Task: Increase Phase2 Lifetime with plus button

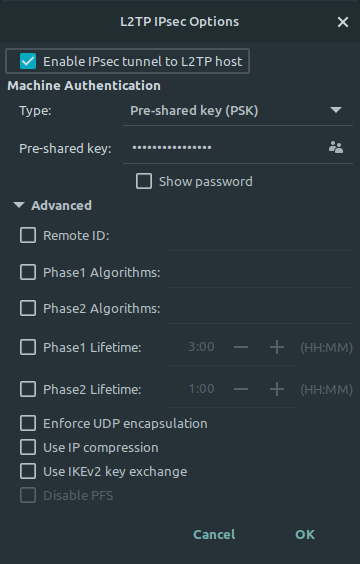Action: click(x=277, y=389)
